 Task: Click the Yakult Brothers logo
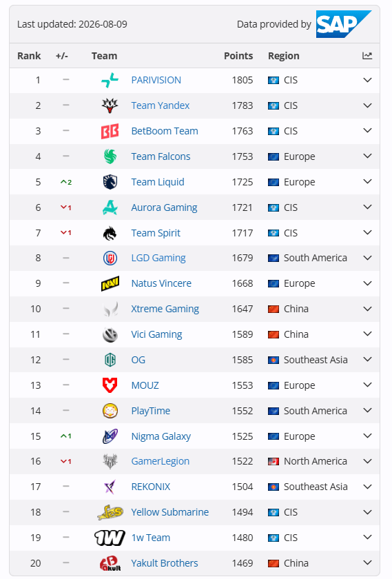(110, 563)
